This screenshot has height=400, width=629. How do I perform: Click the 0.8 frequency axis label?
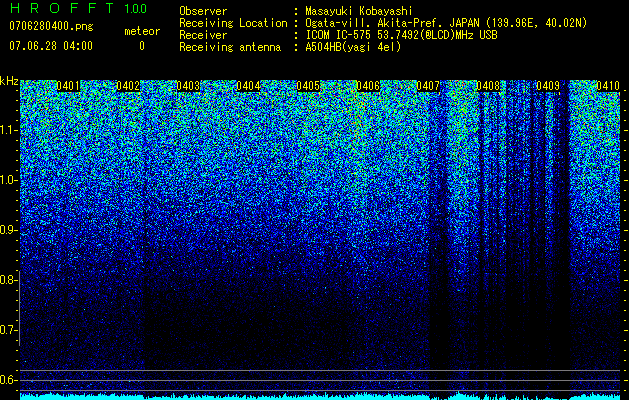coord(7,280)
